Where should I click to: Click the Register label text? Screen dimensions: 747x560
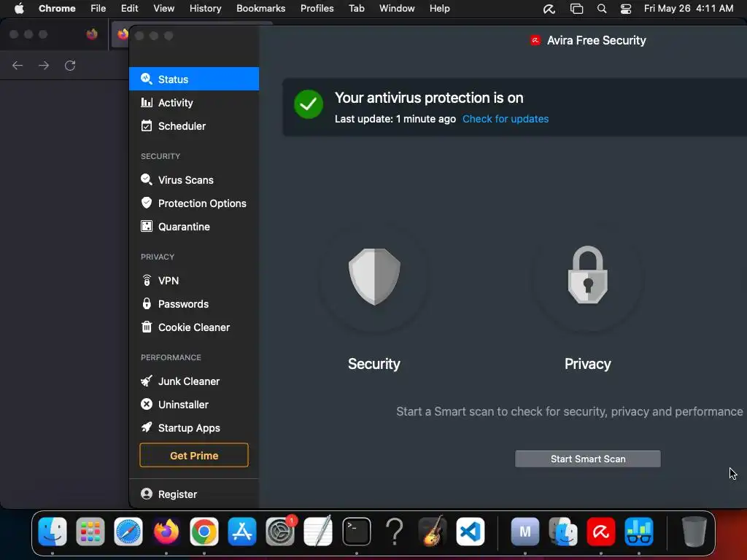(x=178, y=494)
